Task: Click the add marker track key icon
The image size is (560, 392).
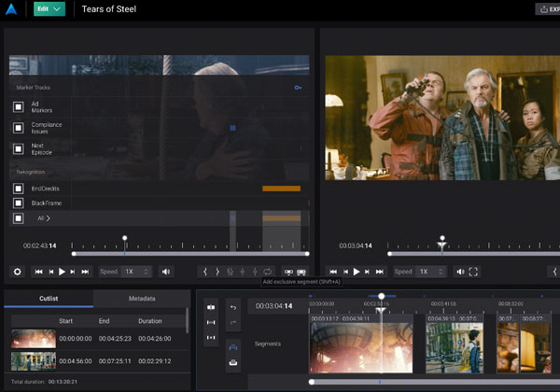Action: click(298, 87)
